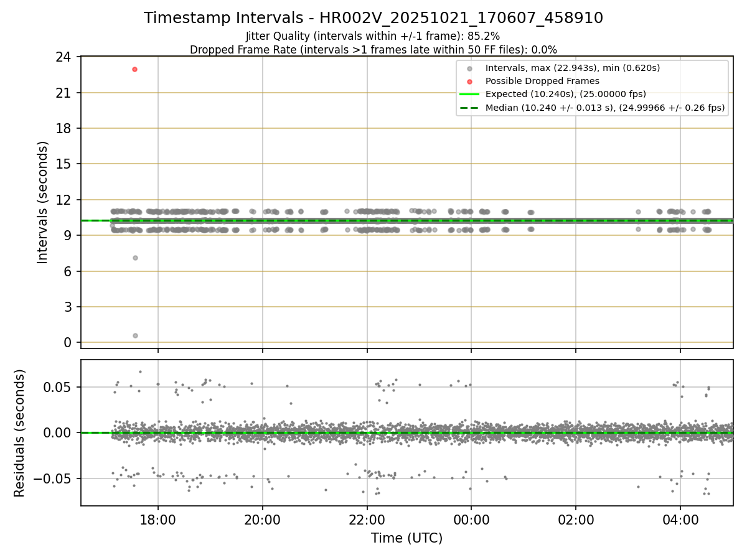
Task: Click the red dot marker in the legend
Action: coord(469,82)
